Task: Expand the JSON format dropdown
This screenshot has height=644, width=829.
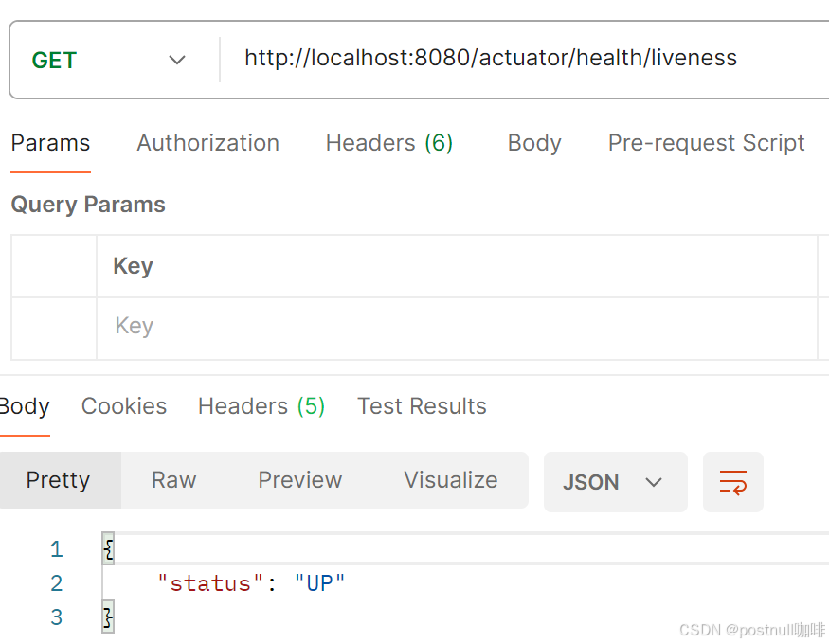Action: [x=616, y=482]
